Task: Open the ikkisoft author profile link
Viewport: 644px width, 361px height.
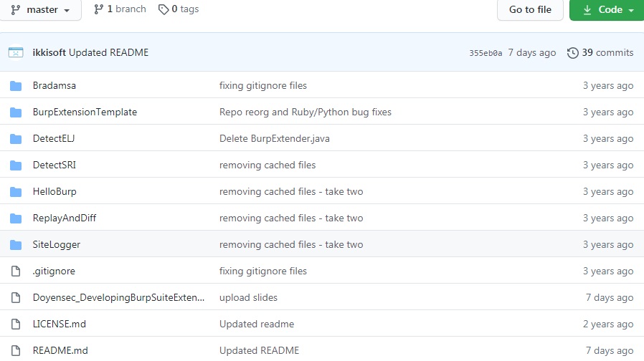Action: 49,52
